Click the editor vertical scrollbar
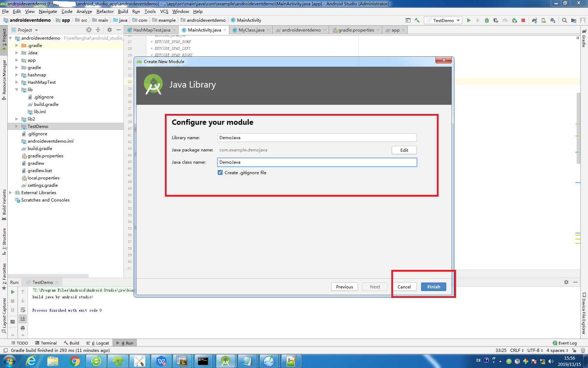The image size is (588, 368). click(578, 128)
